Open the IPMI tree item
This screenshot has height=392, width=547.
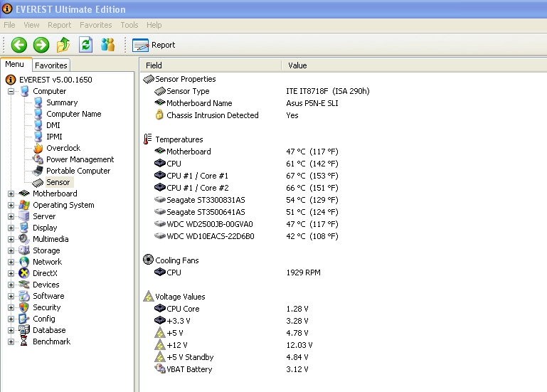pyautogui.click(x=54, y=137)
